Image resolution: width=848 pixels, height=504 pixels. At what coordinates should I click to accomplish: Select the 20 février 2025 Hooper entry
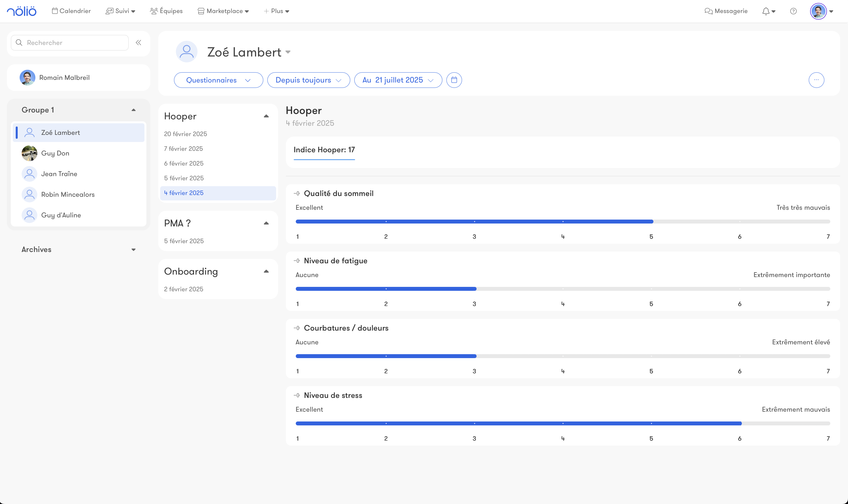click(x=185, y=134)
